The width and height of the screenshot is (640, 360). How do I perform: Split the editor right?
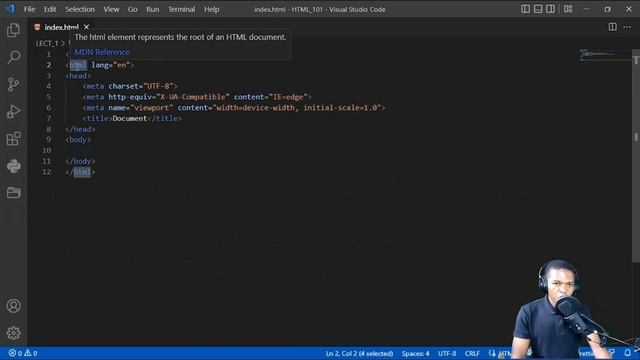[613, 27]
